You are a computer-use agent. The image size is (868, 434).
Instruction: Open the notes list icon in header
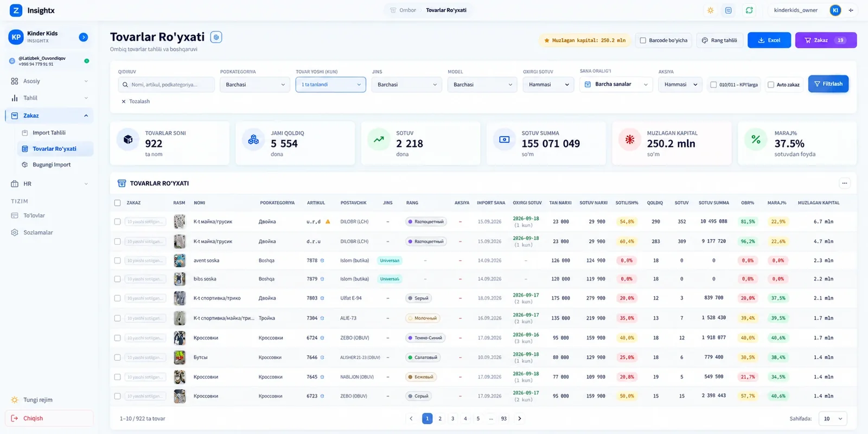coord(729,10)
